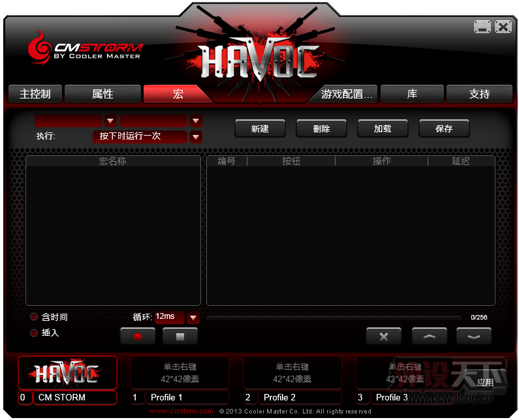Screen dimensions: 519x420
Task: Stop macro recording with the square button
Action: 180,337
